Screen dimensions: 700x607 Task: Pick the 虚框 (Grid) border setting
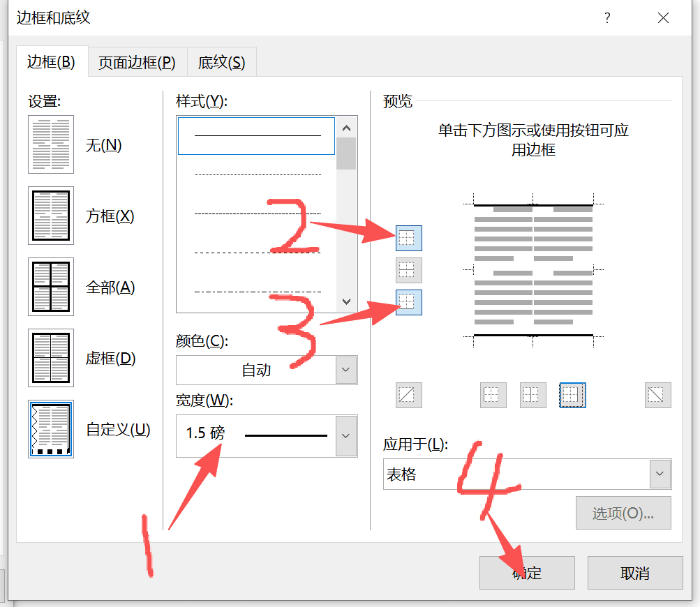[51, 358]
